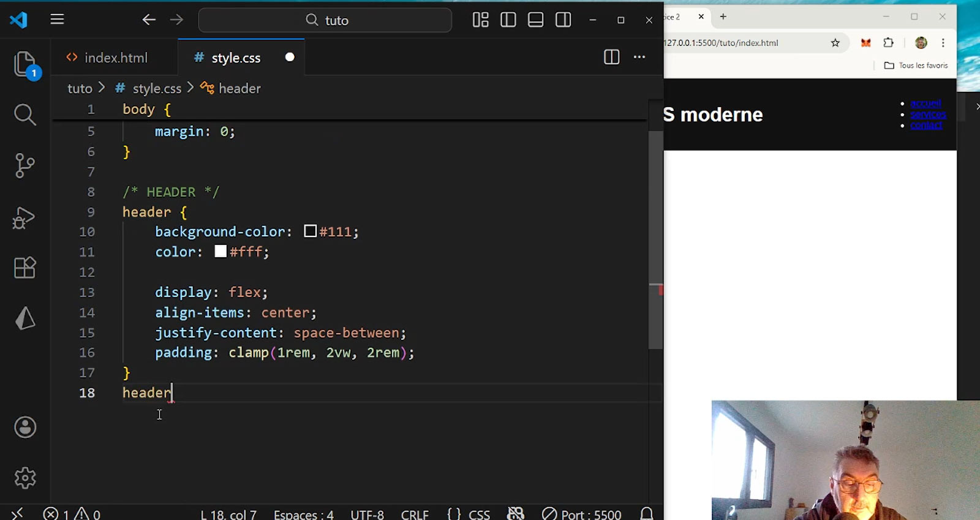Click the #fff color swatch on line 11

[221, 252]
